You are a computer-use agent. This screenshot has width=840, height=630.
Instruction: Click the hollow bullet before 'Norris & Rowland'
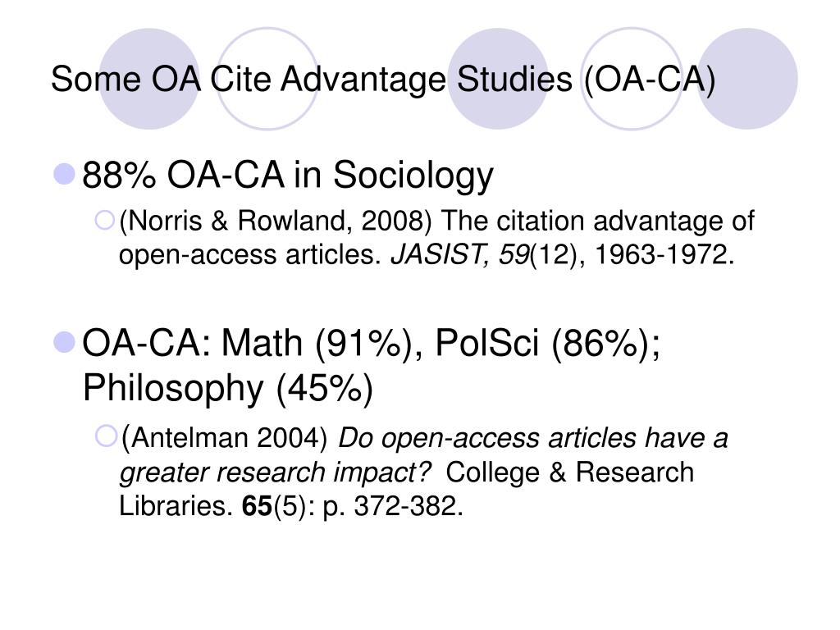point(104,220)
